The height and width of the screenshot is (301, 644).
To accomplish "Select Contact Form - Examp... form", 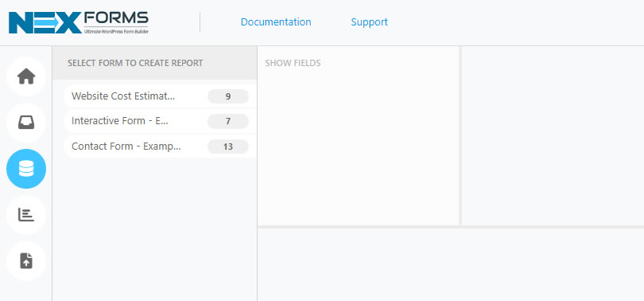I will (160, 147).
